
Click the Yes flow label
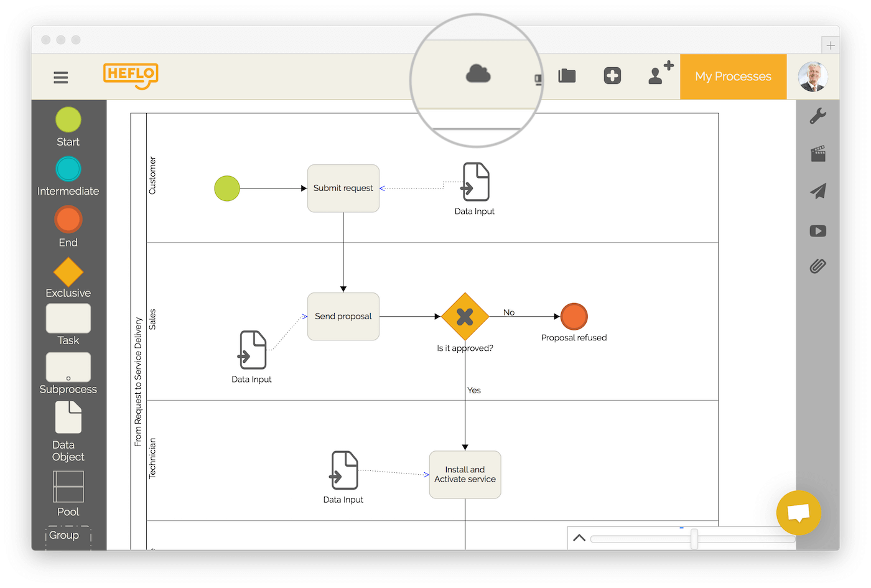click(474, 390)
